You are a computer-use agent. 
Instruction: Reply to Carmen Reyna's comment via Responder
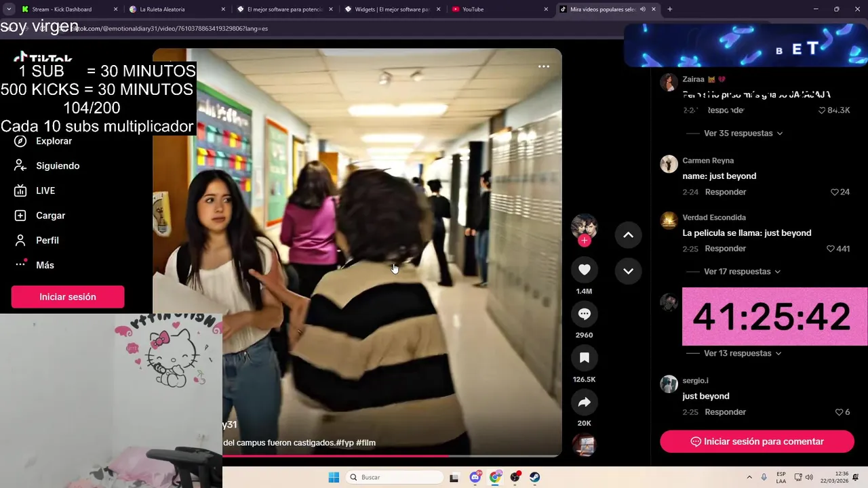click(726, 192)
